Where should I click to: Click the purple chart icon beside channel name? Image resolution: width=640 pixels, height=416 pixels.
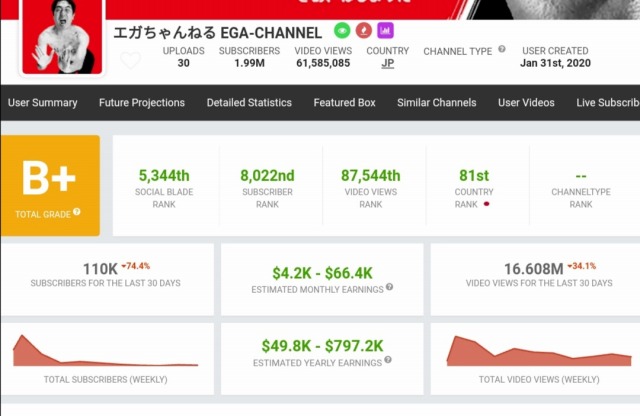point(385,31)
